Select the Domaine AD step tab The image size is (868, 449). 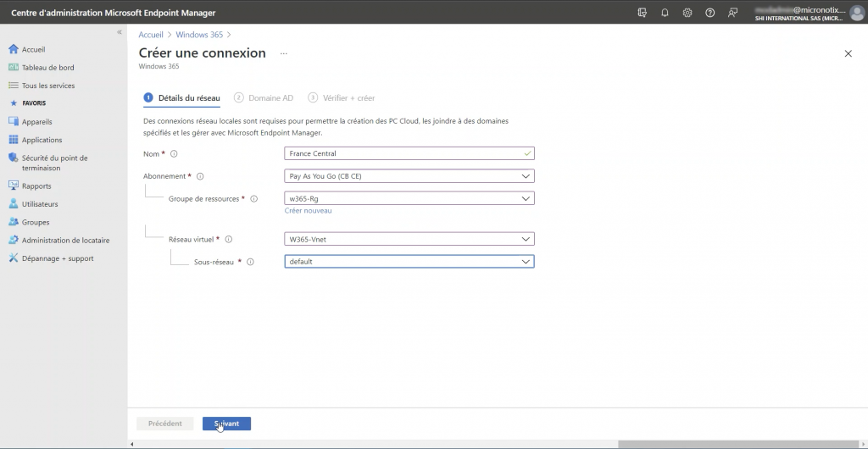[x=264, y=98]
